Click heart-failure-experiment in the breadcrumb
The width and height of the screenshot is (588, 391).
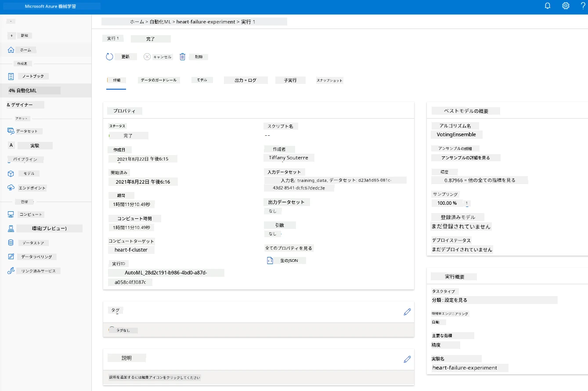(x=206, y=22)
